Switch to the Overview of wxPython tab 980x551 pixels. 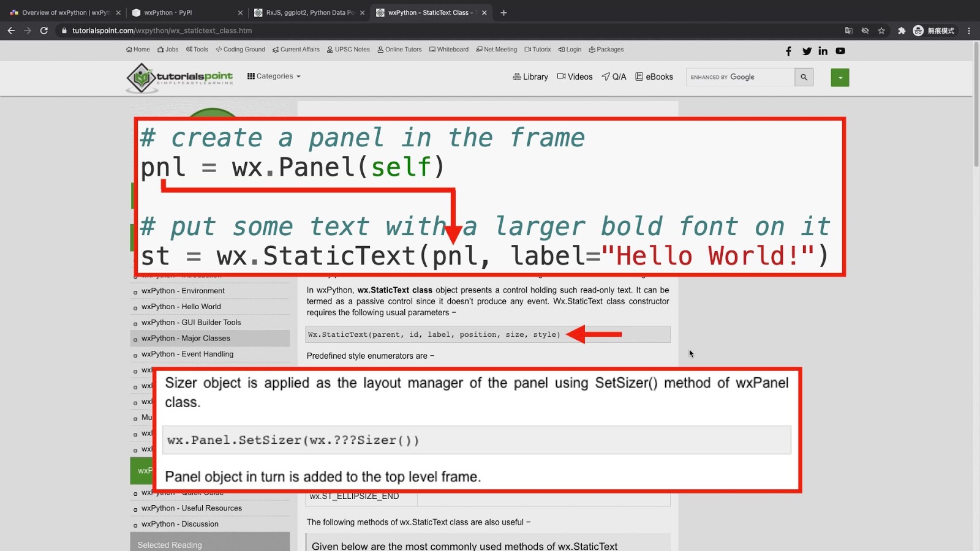(x=64, y=12)
